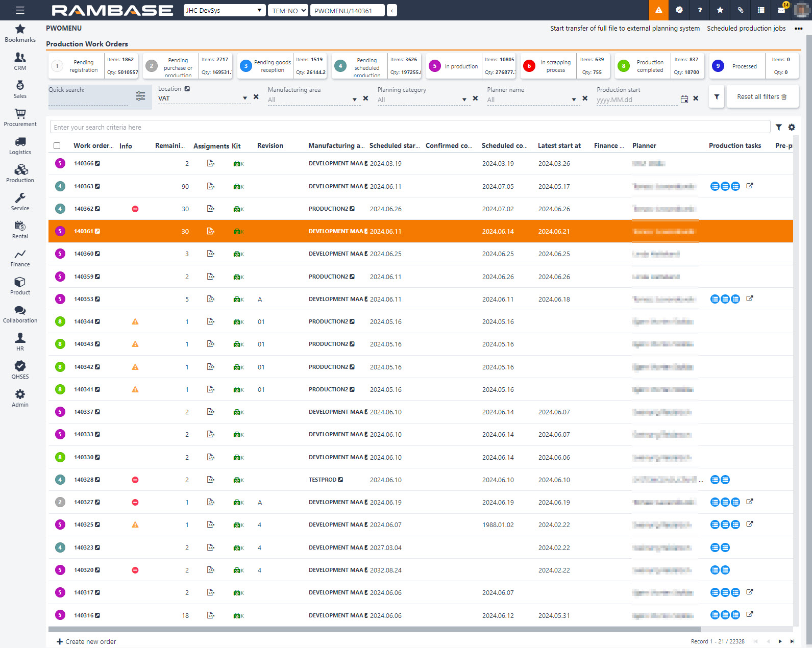The height and width of the screenshot is (648, 812).
Task: Open the JHC DevSys company dropdown
Action: (x=224, y=11)
